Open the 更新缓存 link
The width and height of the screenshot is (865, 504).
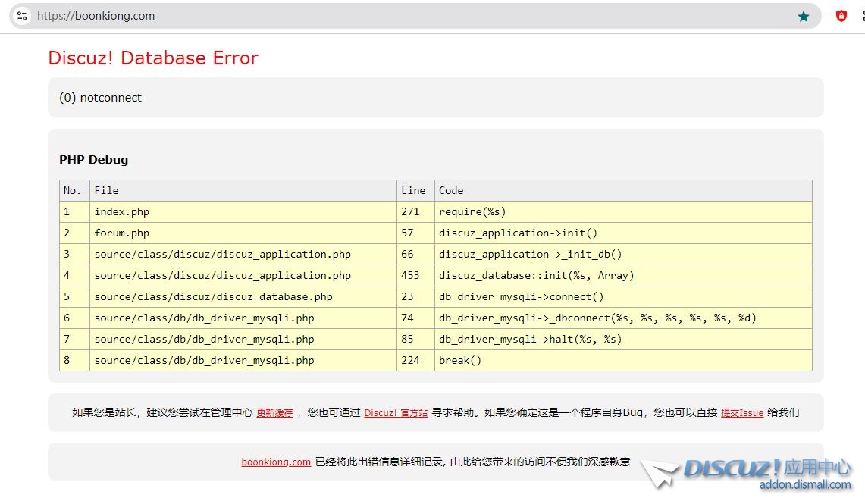pyautogui.click(x=274, y=413)
